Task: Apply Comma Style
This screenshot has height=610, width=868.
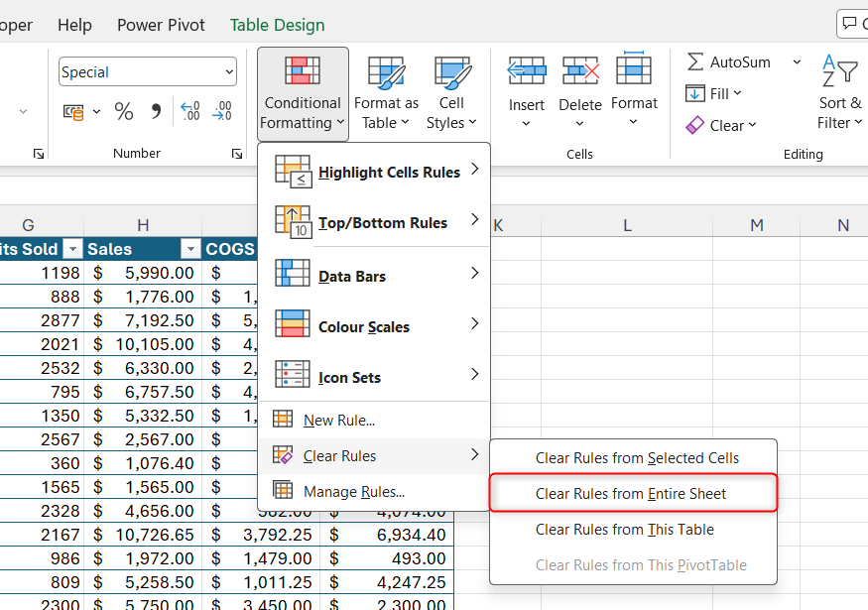Action: (156, 112)
